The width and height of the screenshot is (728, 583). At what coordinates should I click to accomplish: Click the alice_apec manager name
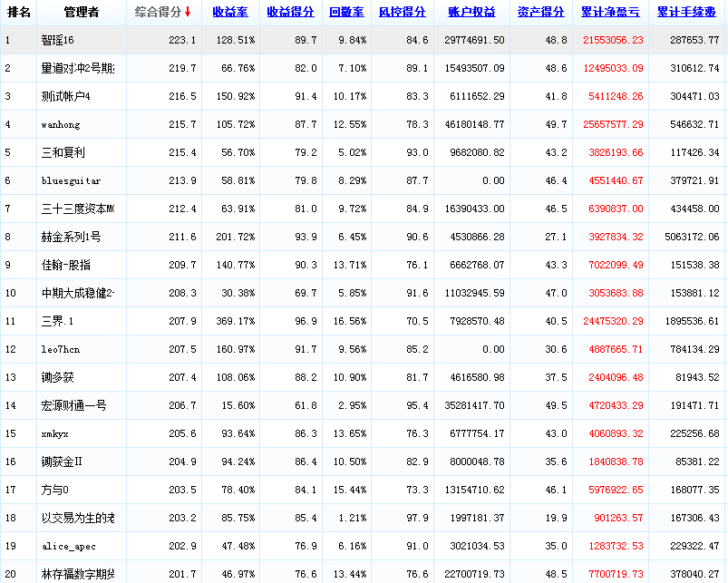coord(68,547)
